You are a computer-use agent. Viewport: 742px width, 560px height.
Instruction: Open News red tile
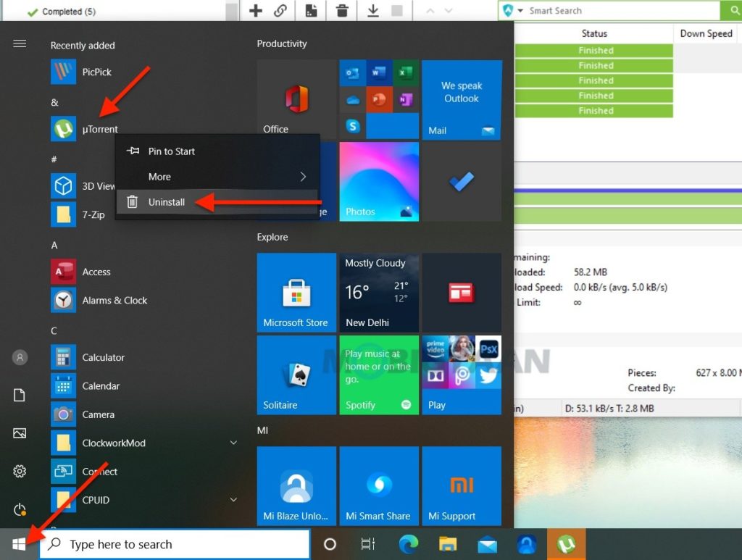coord(462,292)
